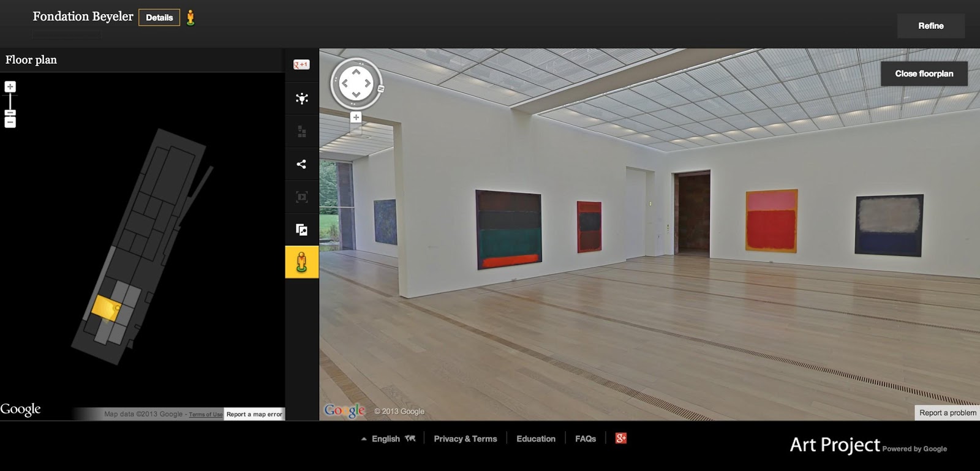This screenshot has height=471, width=980.
Task: Pan the gallery view right with compass arrow
Action: pos(367,83)
